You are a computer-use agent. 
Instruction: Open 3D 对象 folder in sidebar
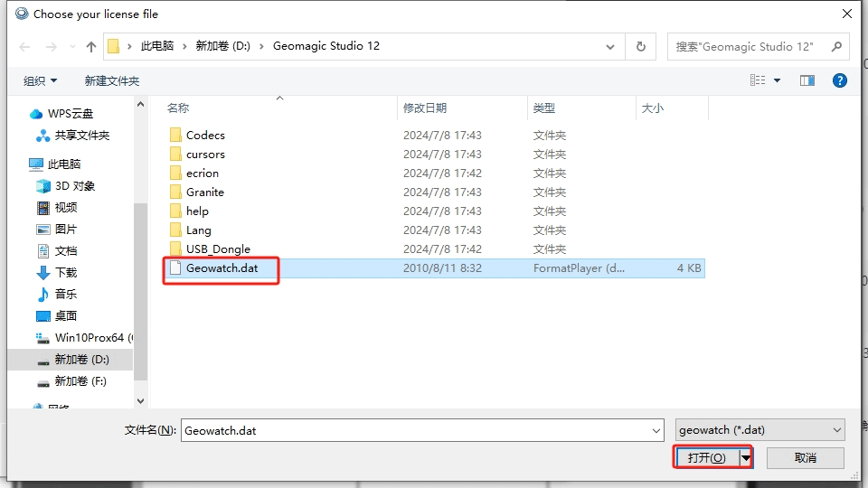click(65, 186)
